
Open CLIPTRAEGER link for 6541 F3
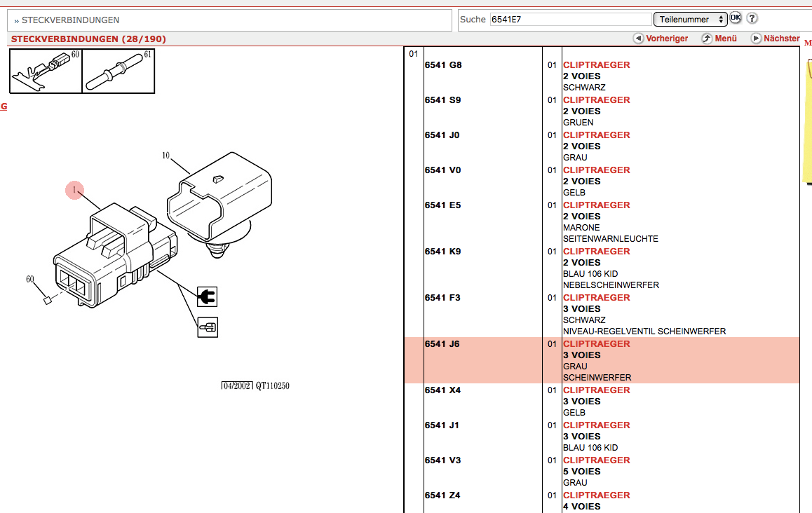(597, 298)
